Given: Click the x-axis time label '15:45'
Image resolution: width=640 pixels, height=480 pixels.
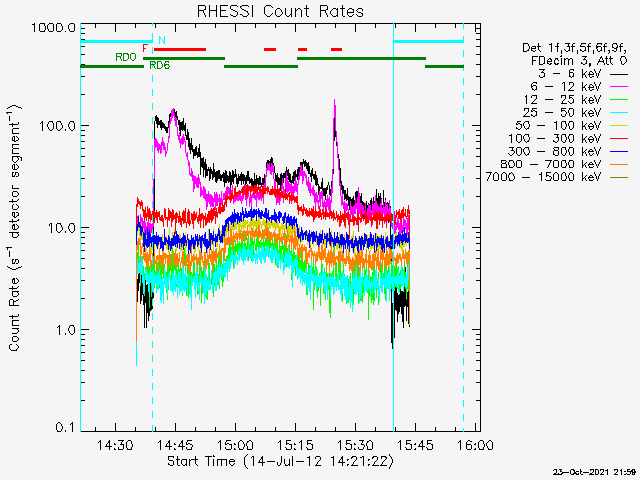Looking at the screenshot, I should [x=416, y=445].
